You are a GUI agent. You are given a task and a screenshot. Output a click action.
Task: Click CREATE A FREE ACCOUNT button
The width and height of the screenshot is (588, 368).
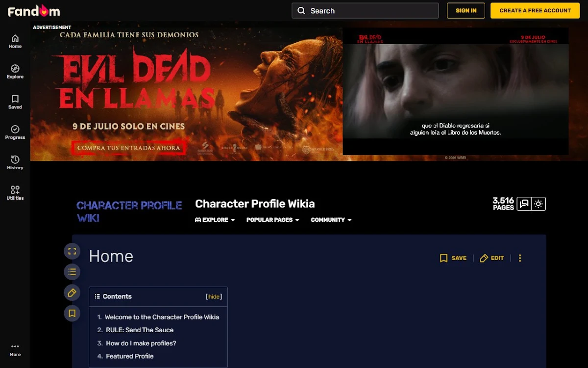[x=535, y=11]
